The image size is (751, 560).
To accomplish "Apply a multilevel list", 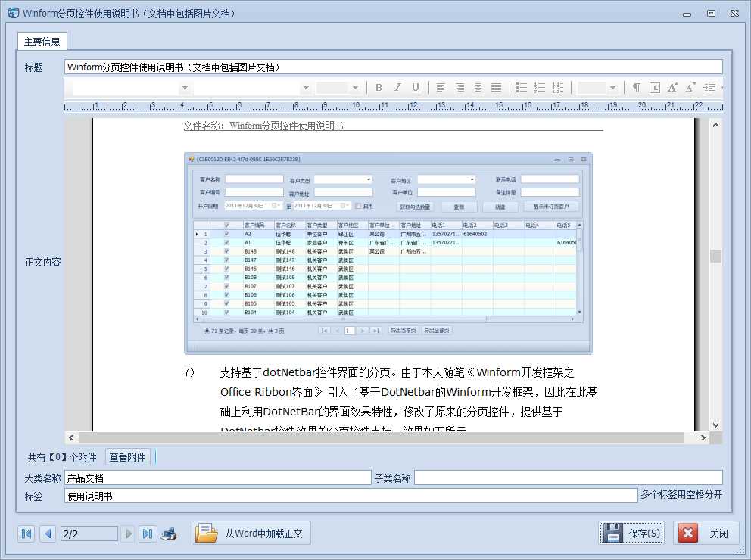I will (558, 88).
